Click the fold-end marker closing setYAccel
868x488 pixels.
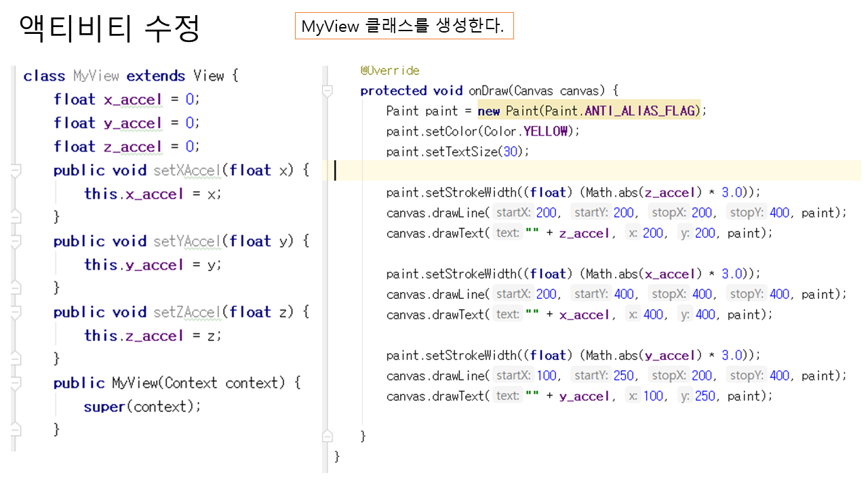pyautogui.click(x=16, y=288)
